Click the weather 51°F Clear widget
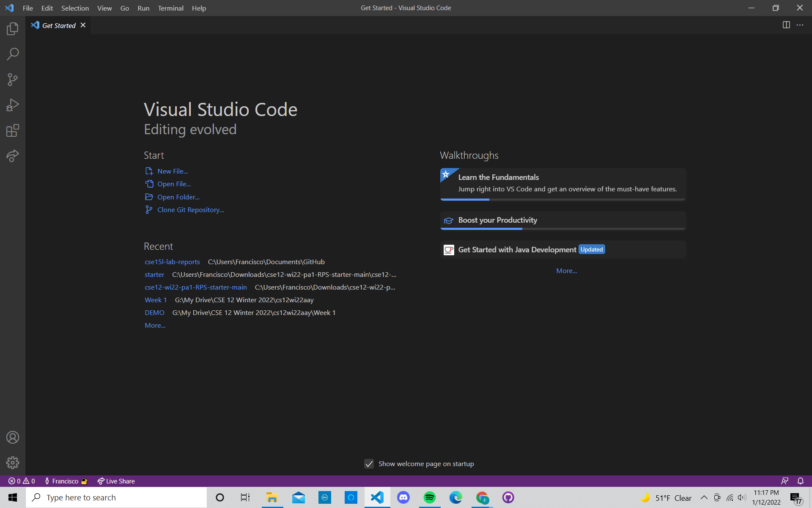812x508 pixels. (x=666, y=498)
